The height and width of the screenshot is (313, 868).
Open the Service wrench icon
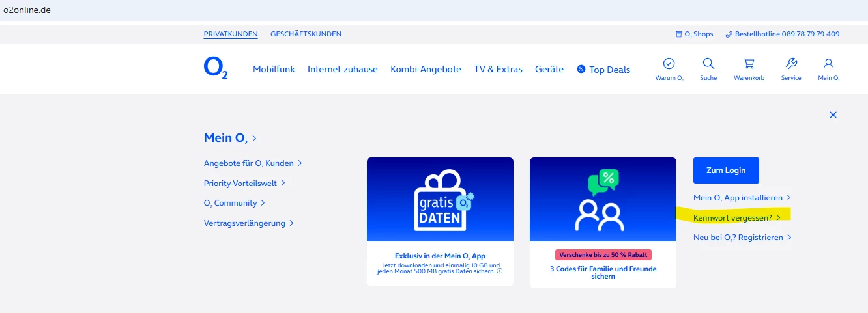click(x=791, y=64)
